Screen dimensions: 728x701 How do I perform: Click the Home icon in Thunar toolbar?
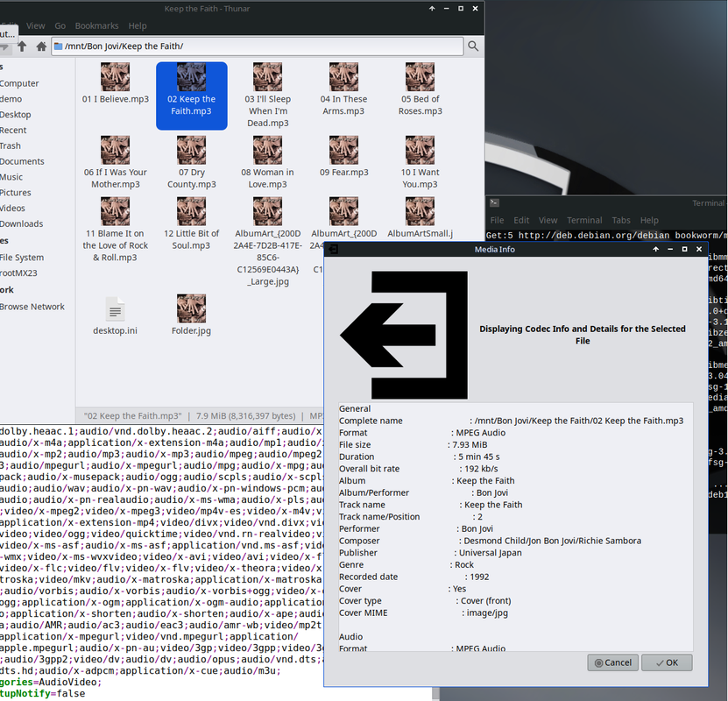[41, 46]
